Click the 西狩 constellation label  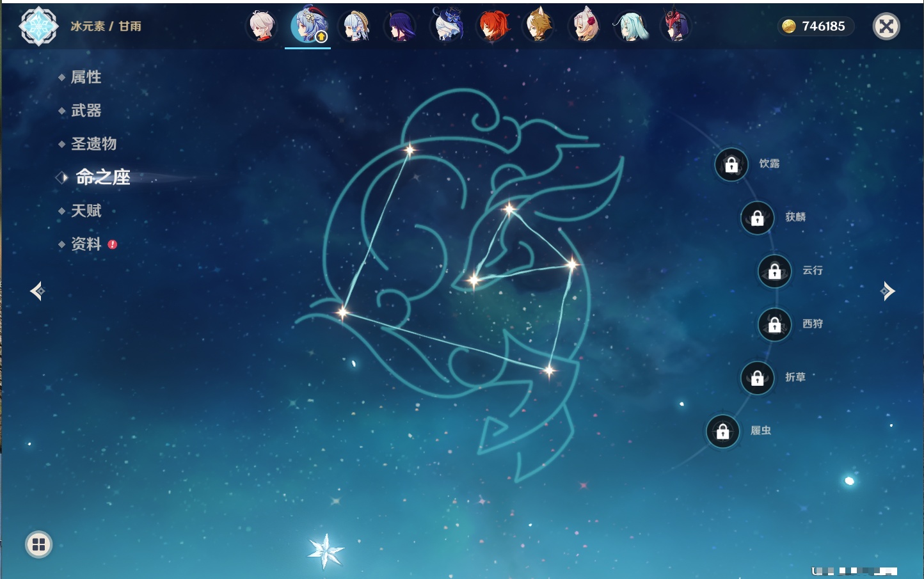pyautogui.click(x=813, y=324)
